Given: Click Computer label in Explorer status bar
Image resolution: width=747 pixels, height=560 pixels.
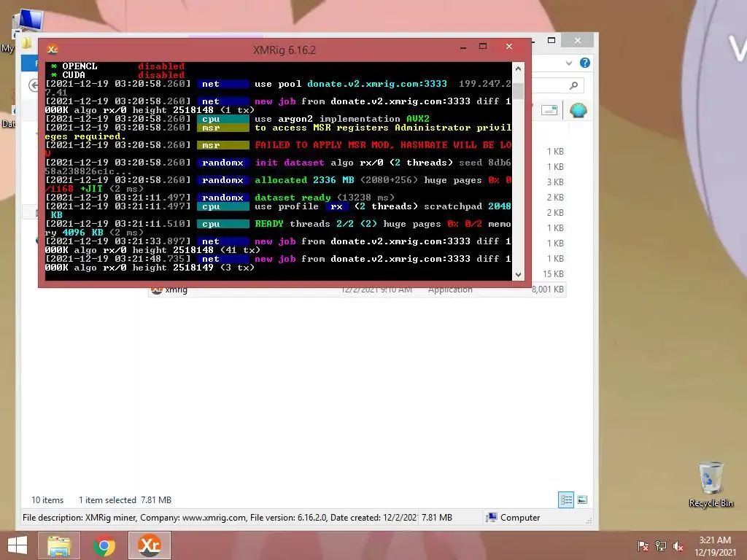Looking at the screenshot, I should (519, 518).
